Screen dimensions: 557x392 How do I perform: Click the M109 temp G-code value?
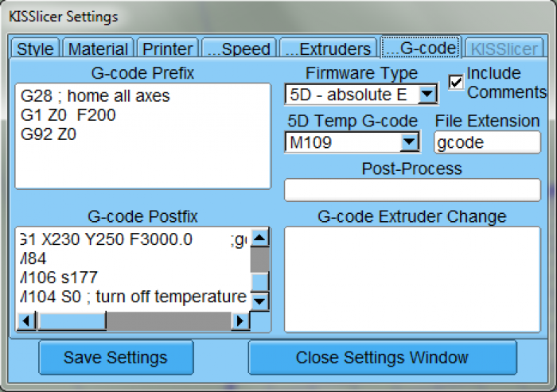(x=311, y=142)
